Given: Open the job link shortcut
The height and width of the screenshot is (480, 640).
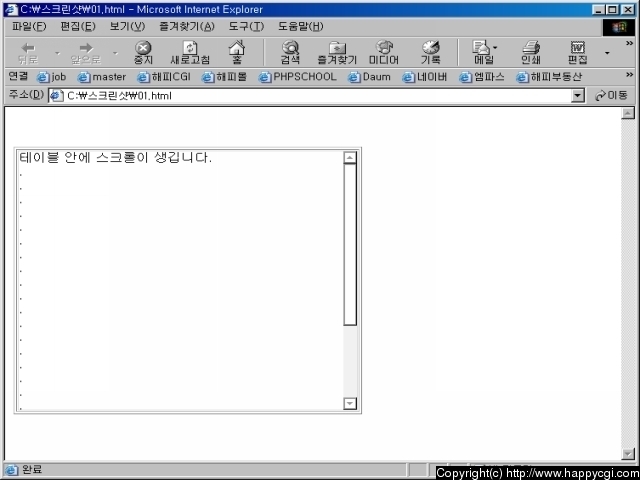Looking at the screenshot, I should (x=51, y=77).
